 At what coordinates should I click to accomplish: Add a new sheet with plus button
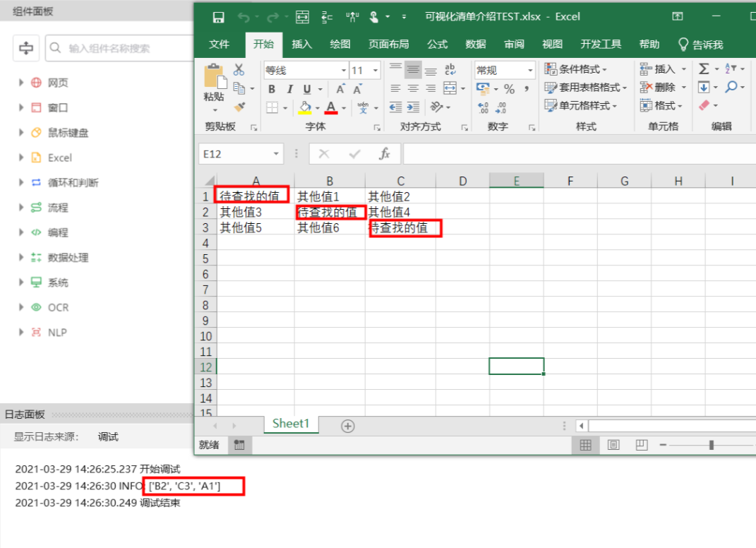347,426
